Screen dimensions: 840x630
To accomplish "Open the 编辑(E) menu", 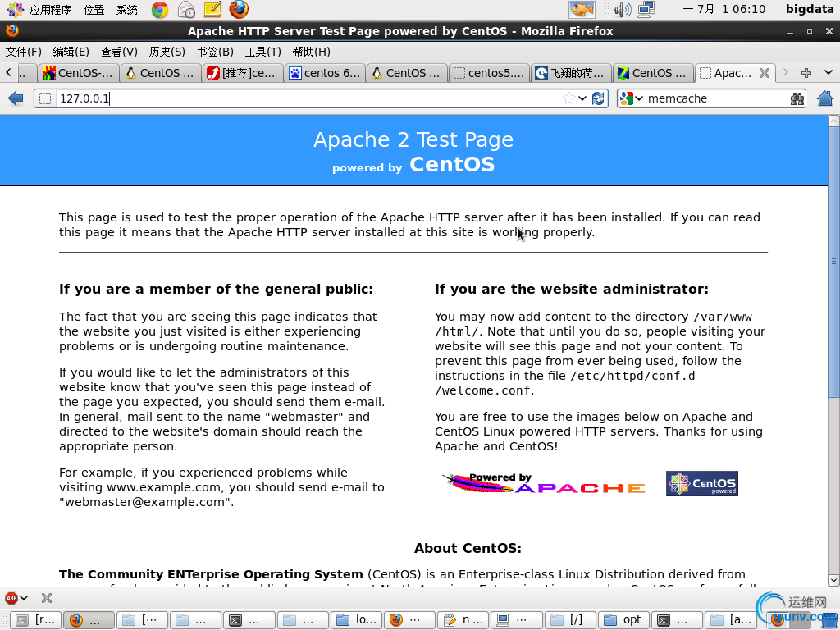I will [x=71, y=52].
